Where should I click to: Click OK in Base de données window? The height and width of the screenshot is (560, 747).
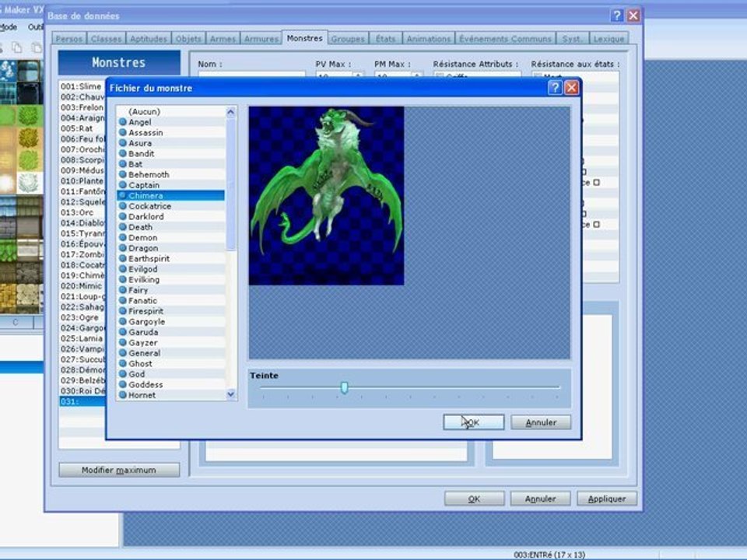[474, 499]
